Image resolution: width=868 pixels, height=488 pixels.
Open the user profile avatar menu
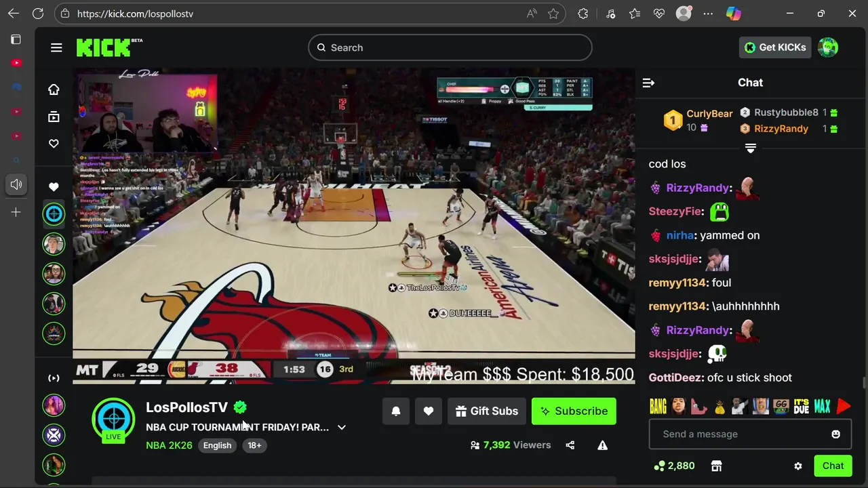click(828, 47)
